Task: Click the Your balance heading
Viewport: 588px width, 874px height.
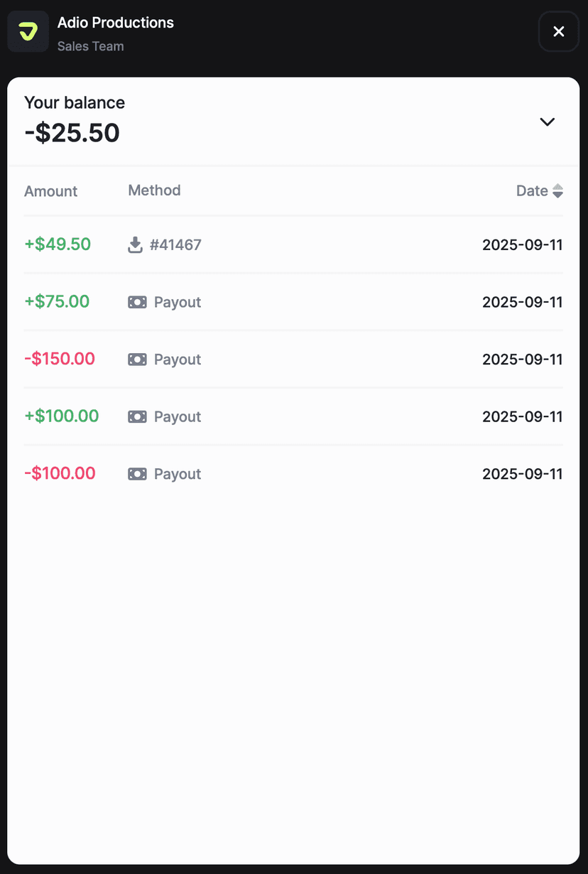Action: [x=74, y=102]
